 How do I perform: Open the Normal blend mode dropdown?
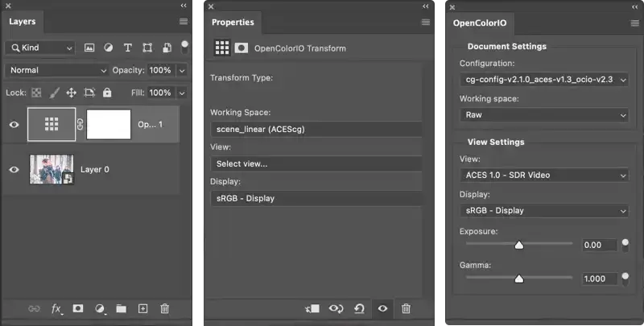[57, 70]
